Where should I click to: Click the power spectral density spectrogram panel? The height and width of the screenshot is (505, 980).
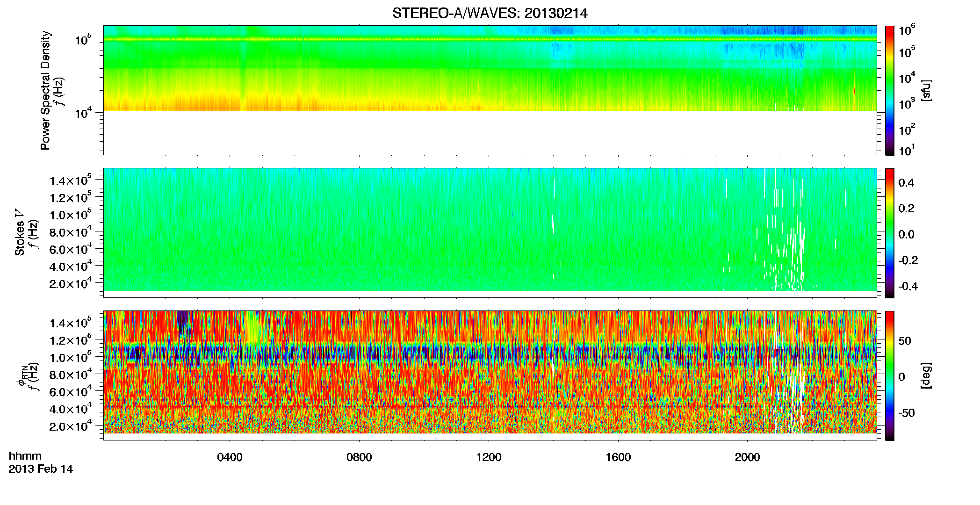(x=490, y=90)
